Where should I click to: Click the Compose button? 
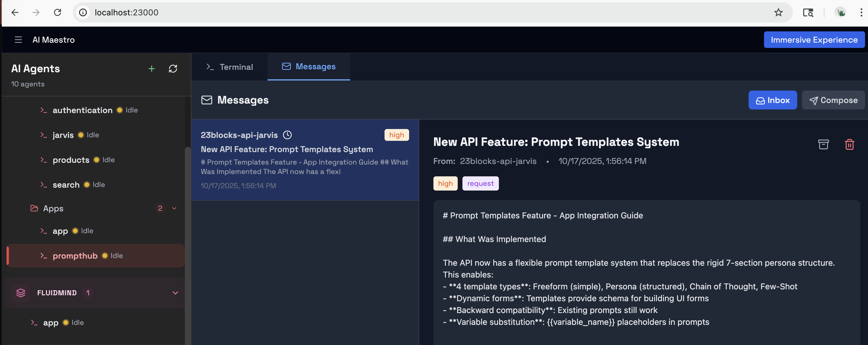833,100
